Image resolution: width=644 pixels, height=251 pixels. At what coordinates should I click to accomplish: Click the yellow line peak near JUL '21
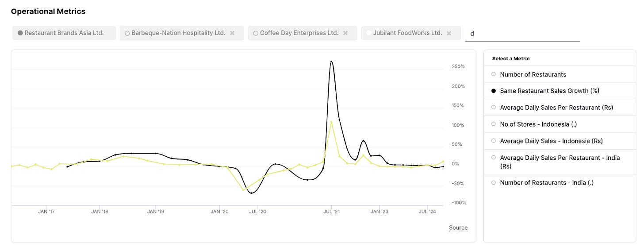(331, 121)
